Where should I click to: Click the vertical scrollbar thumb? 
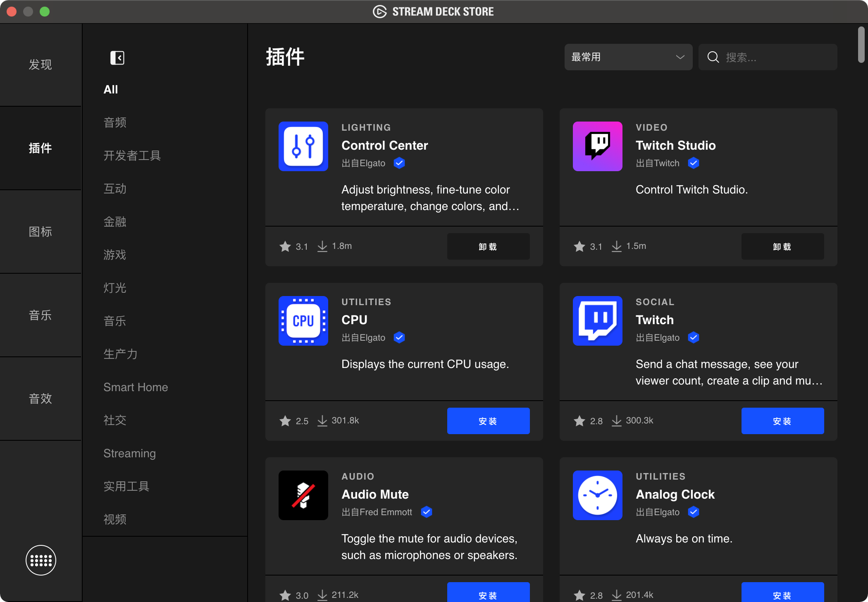click(x=861, y=45)
